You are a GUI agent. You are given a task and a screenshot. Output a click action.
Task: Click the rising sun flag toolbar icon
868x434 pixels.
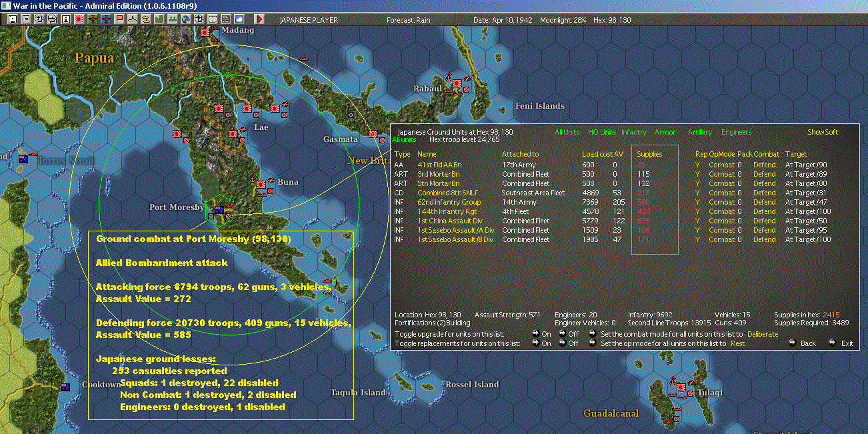tap(79, 19)
